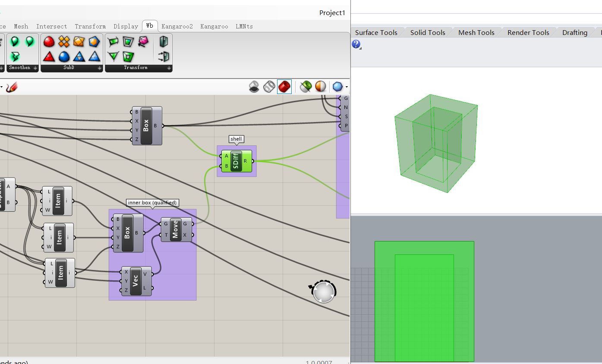Switch to Rhino Render Tools tab

pyautogui.click(x=528, y=32)
